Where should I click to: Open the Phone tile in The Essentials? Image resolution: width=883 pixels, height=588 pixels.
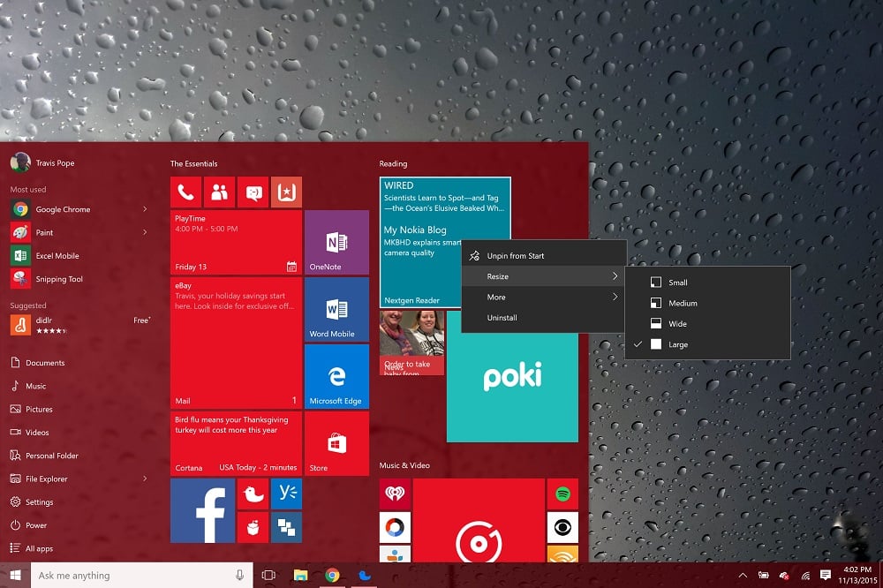(x=185, y=192)
